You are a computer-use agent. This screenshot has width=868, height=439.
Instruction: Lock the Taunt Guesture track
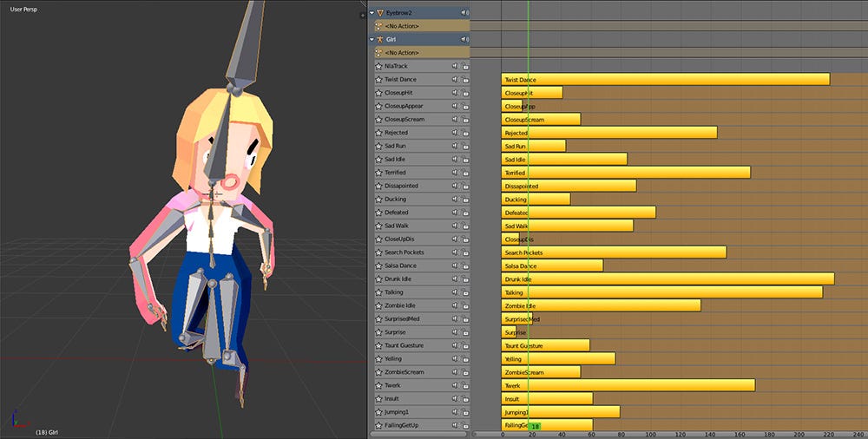pos(465,345)
